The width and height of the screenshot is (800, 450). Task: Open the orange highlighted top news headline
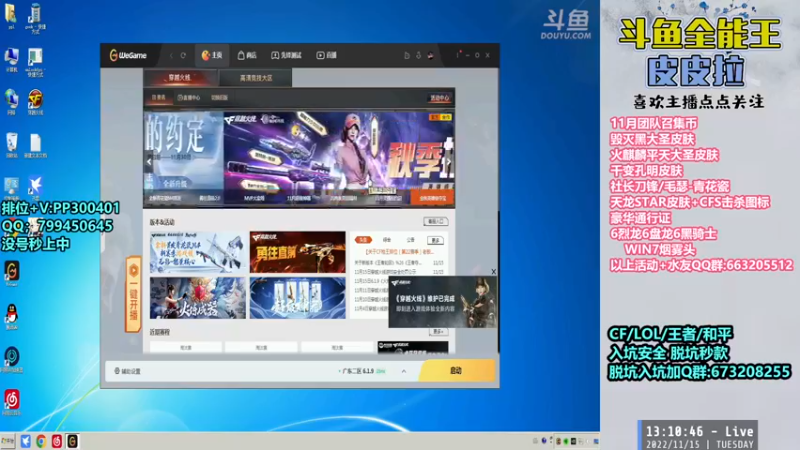tap(400, 252)
